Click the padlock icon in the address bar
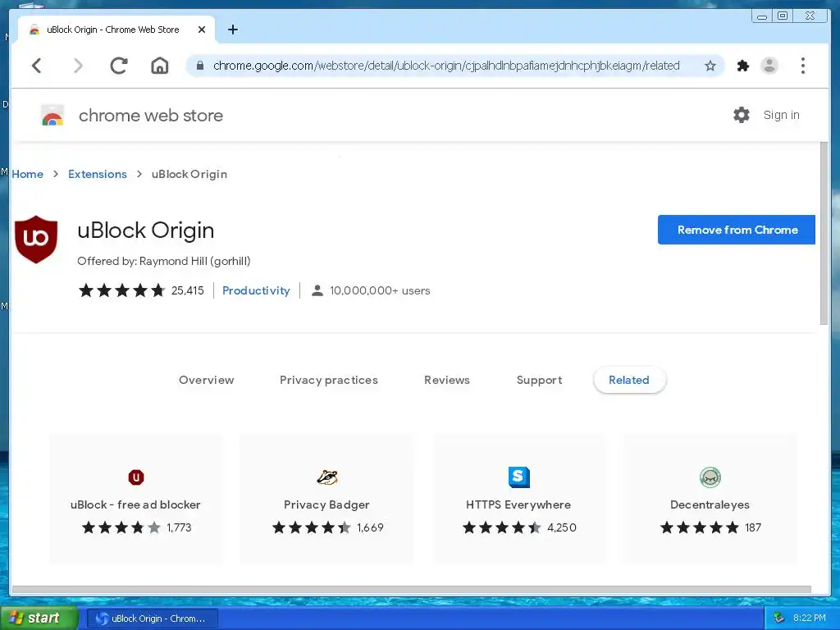The height and width of the screenshot is (630, 840). click(200, 66)
